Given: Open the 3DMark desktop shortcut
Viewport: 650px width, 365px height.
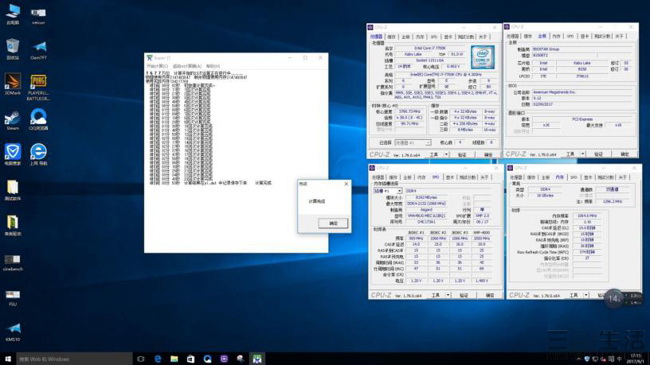Looking at the screenshot, I should 12,84.
